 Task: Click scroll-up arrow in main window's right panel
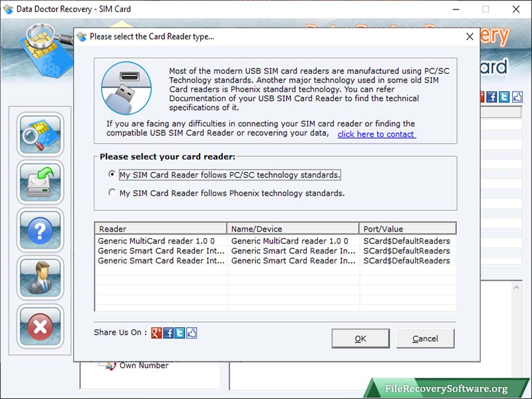[x=517, y=288]
